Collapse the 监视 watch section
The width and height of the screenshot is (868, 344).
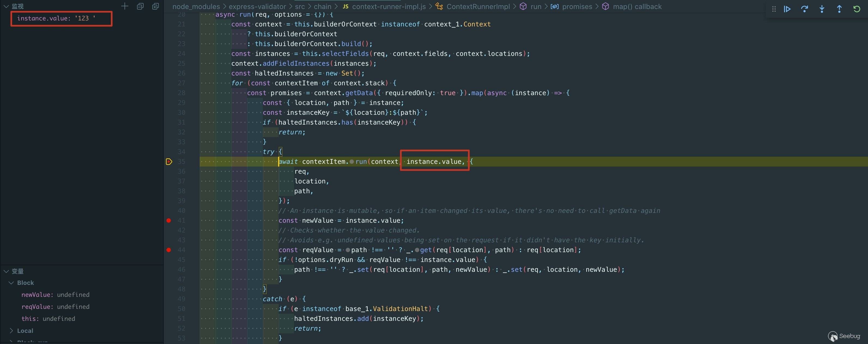pos(6,7)
